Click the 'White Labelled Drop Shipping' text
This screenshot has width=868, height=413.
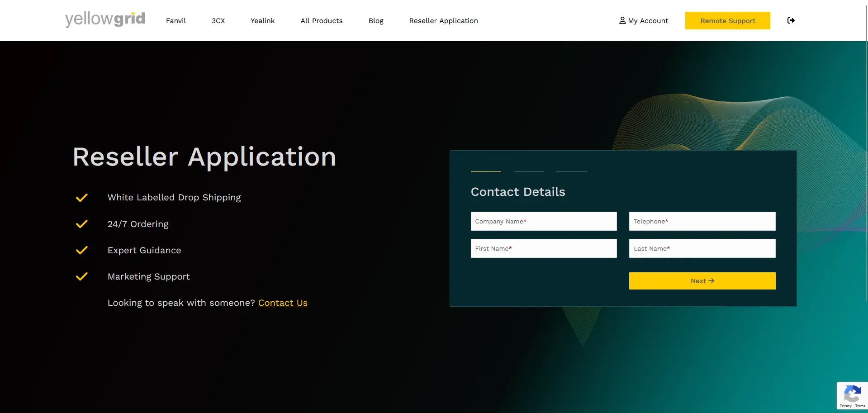[x=174, y=198]
